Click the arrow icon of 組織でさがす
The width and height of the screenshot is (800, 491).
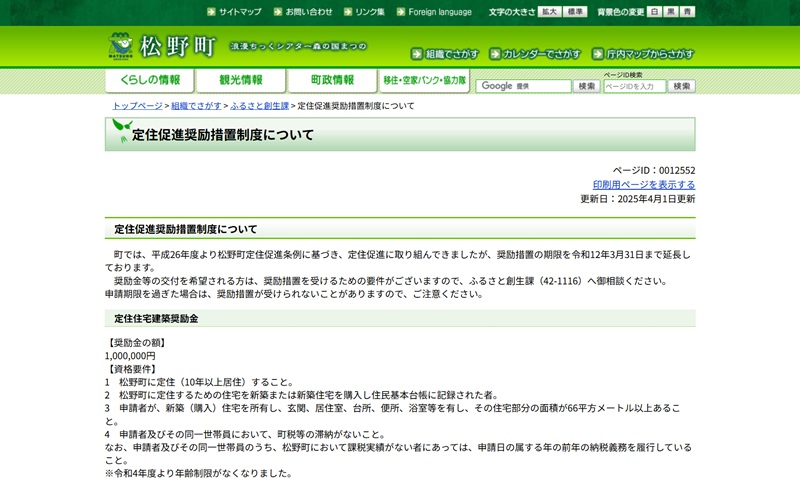(417, 54)
